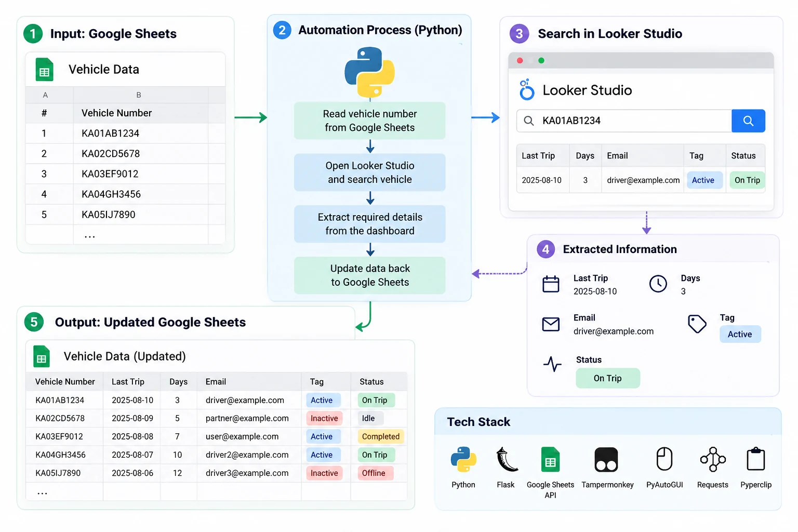The width and height of the screenshot is (798, 532).
Task: Click the calendar icon next to Last Trip
Action: point(551,284)
